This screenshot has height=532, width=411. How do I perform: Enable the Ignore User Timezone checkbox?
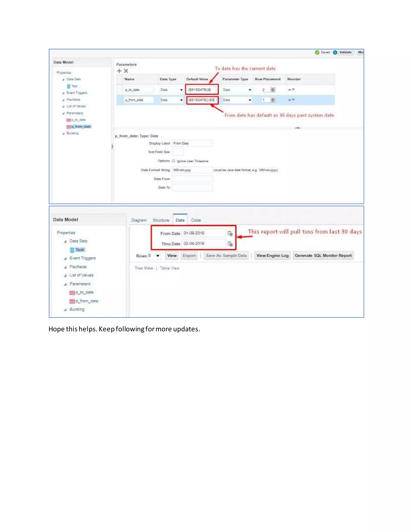173,161
